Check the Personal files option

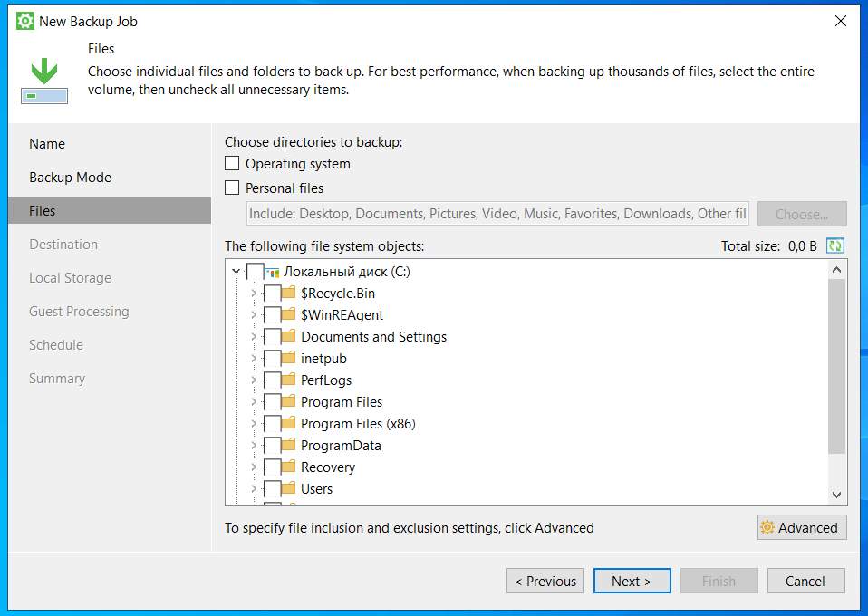233,188
